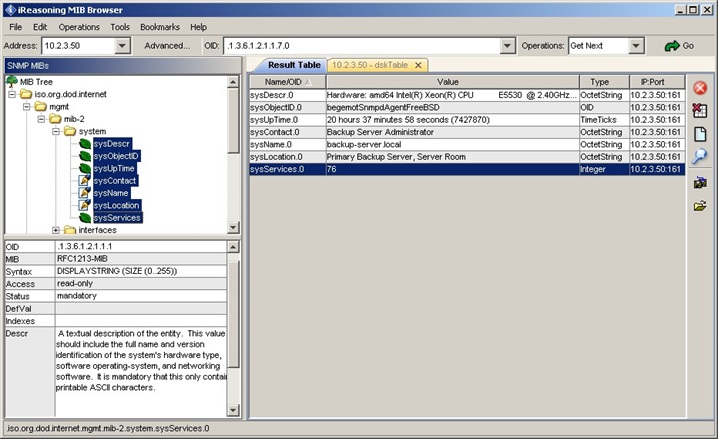
Task: Open the Address dropdown arrow
Action: (122, 46)
